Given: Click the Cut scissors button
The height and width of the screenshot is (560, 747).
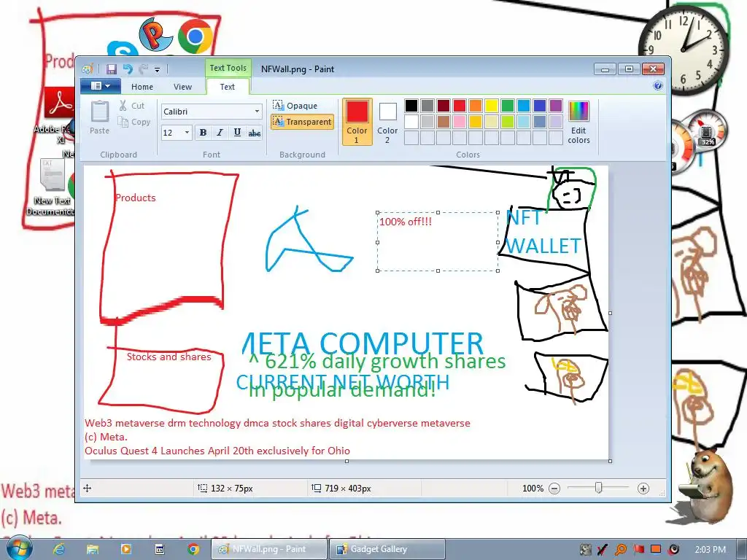Looking at the screenshot, I should (x=131, y=106).
